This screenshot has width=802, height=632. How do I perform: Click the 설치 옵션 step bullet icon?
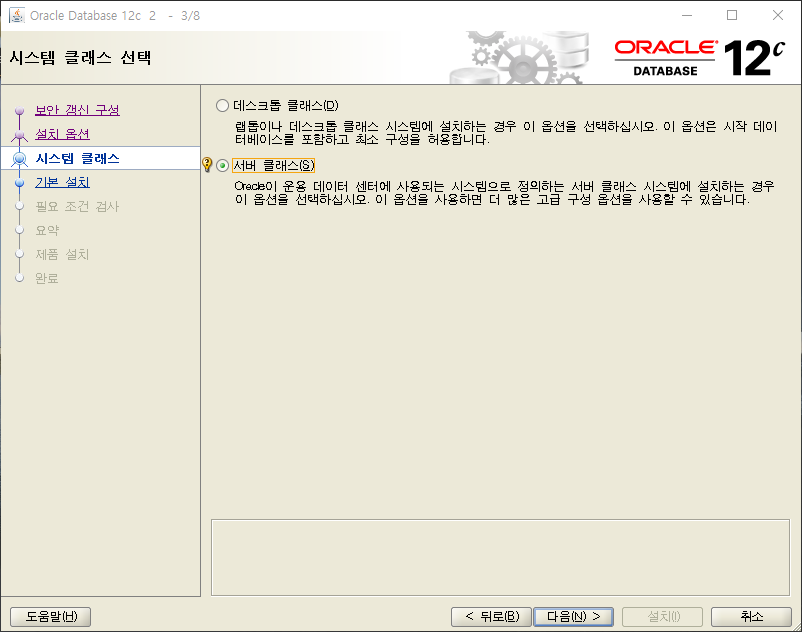[x=19, y=135]
